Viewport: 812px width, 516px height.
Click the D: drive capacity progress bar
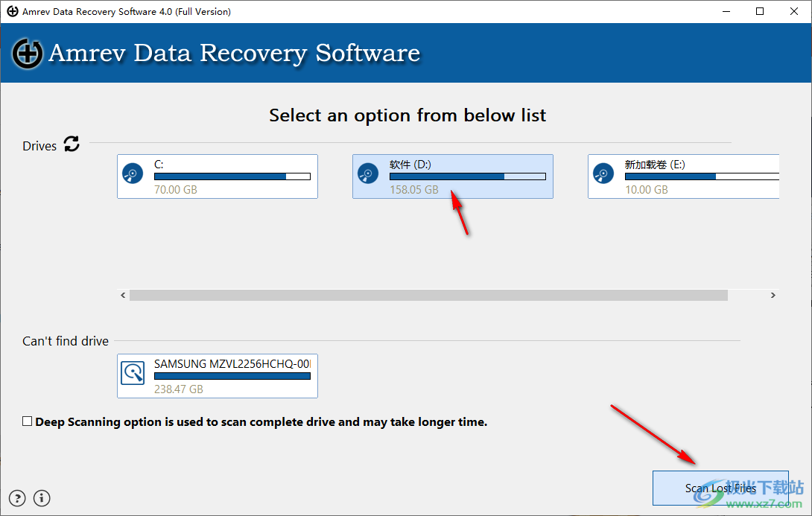[469, 176]
